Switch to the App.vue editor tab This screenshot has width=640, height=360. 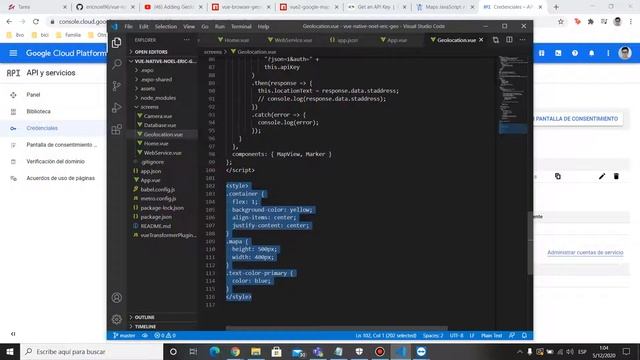pos(394,40)
